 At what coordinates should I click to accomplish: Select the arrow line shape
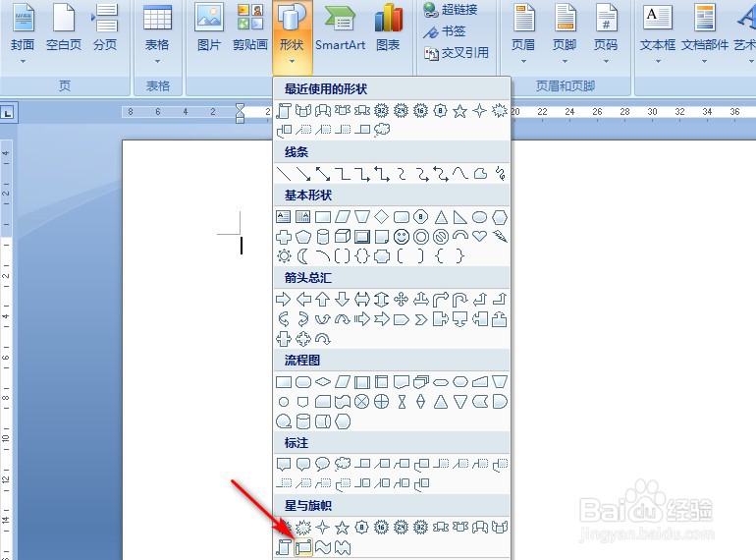coord(303,174)
